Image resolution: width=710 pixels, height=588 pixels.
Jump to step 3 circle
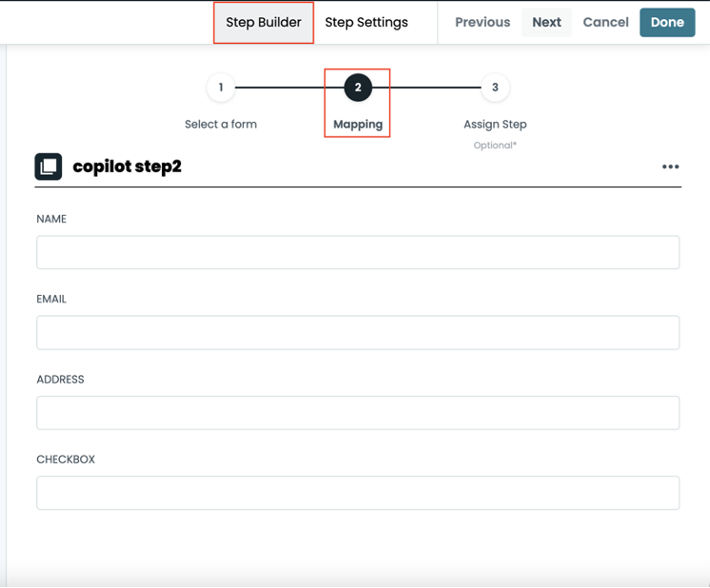495,88
